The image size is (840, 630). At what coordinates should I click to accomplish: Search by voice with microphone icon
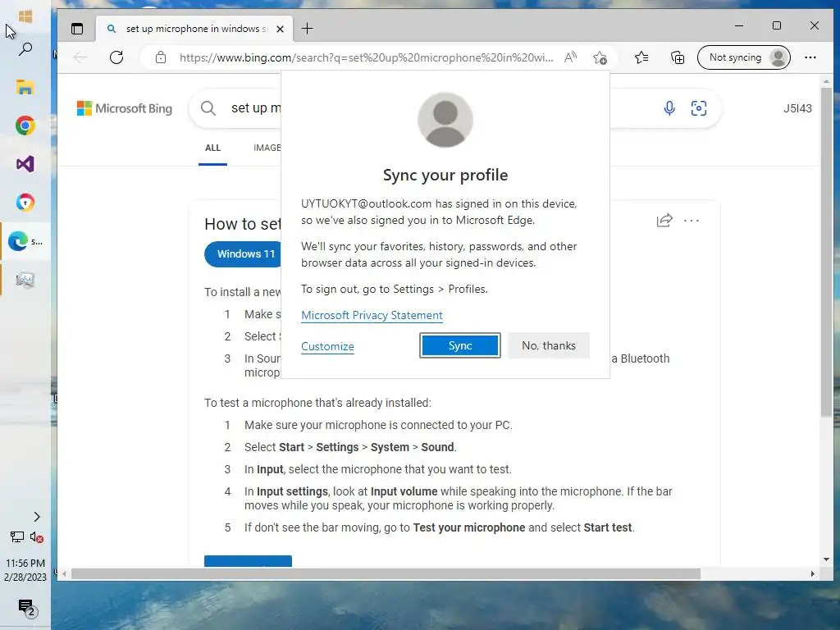[x=669, y=108]
